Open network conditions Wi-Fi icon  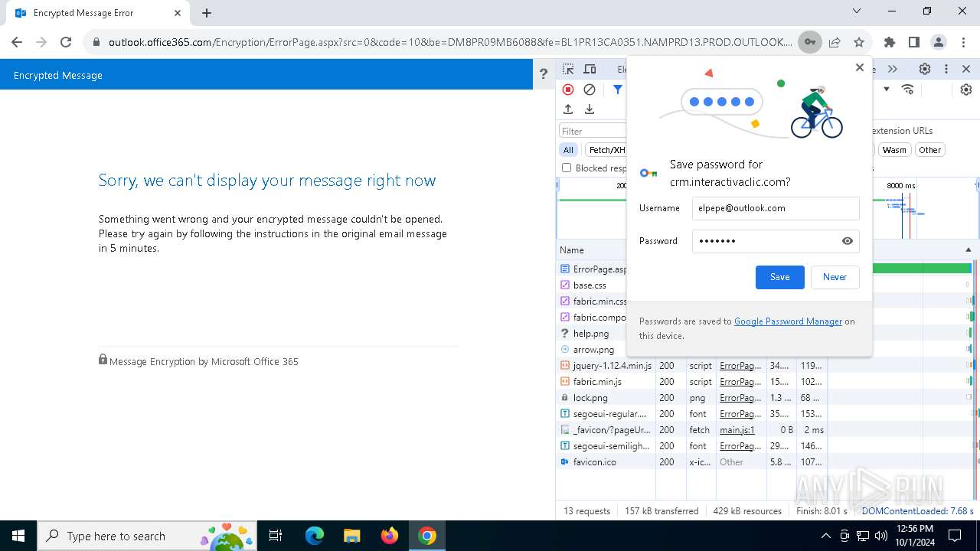pos(908,90)
